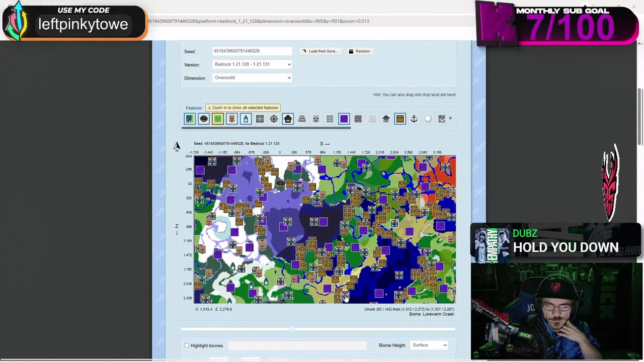644x362 pixels.
Task: Toggle the green slime chunk feature icon
Action: pos(218,119)
